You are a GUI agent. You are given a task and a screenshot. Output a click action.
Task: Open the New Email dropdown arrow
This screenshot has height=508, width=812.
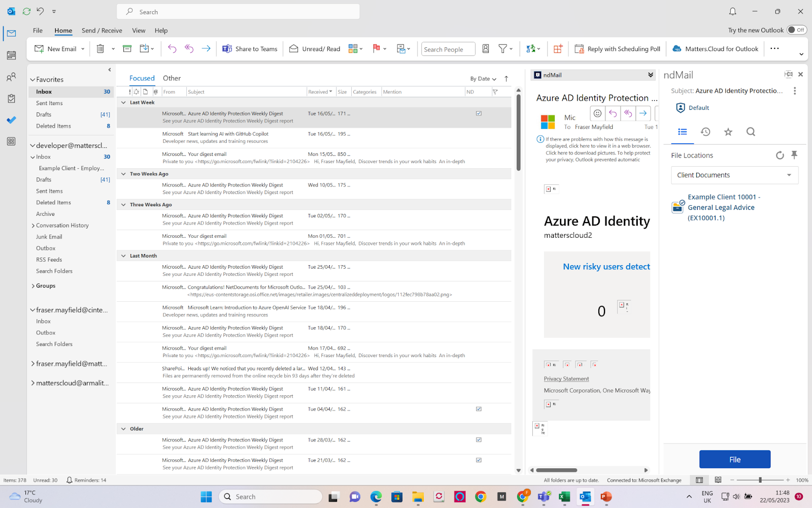point(83,49)
